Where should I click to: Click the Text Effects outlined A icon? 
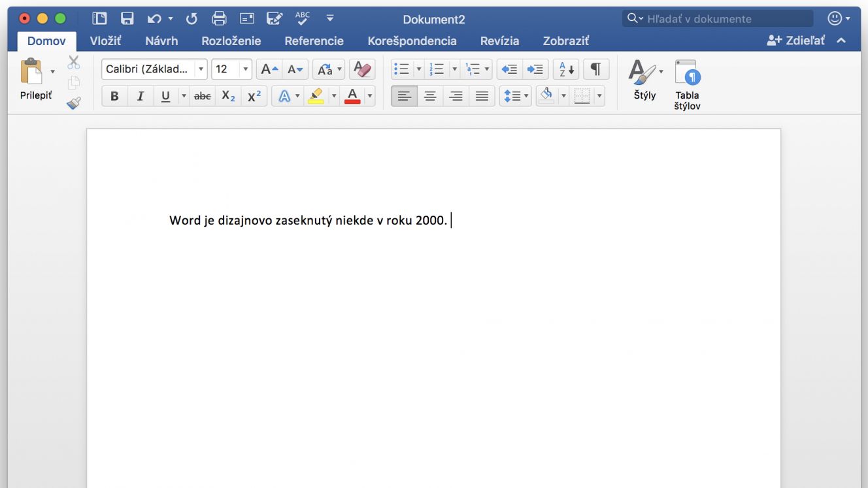pos(284,96)
